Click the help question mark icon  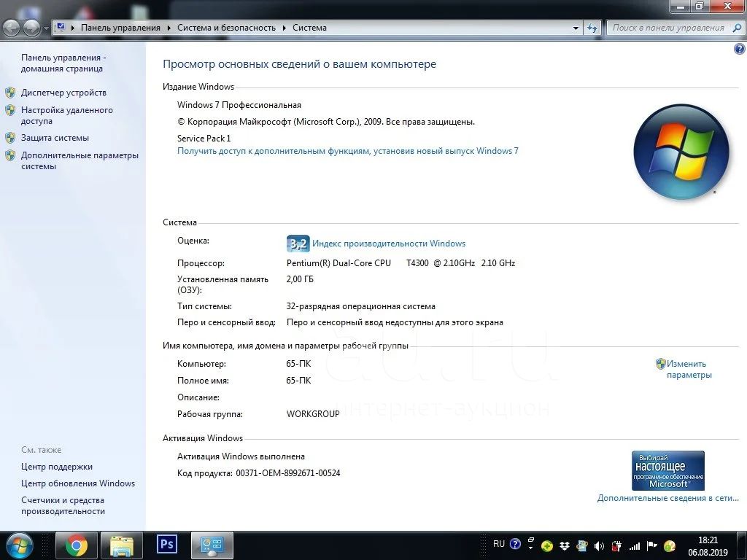pyautogui.click(x=740, y=49)
